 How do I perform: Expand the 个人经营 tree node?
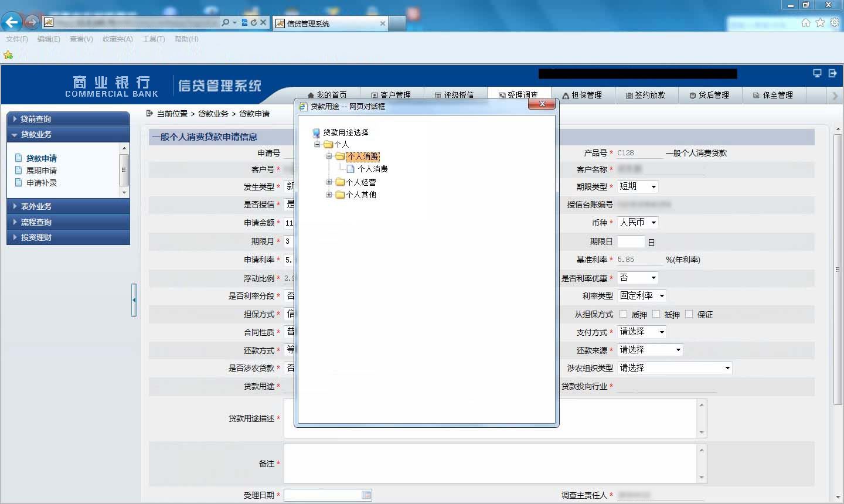(x=329, y=182)
